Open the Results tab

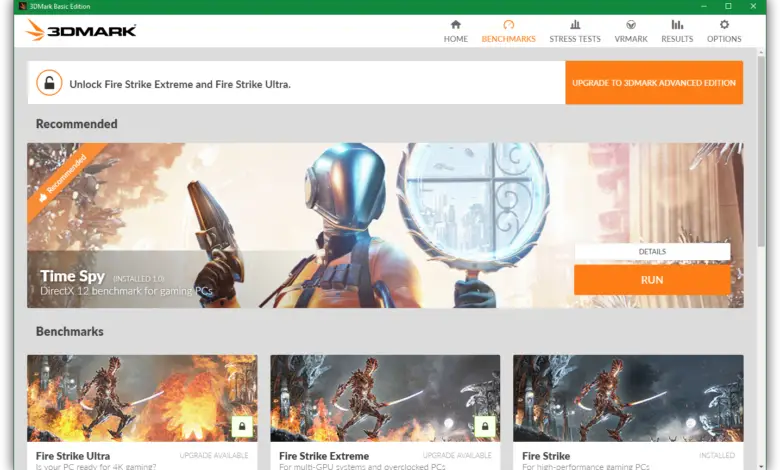(677, 31)
